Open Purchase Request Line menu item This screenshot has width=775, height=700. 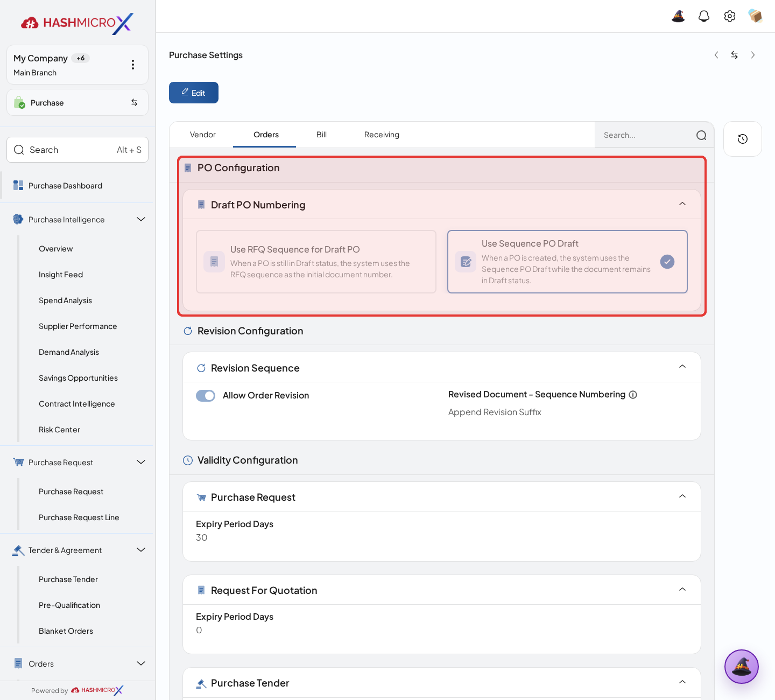pos(79,517)
